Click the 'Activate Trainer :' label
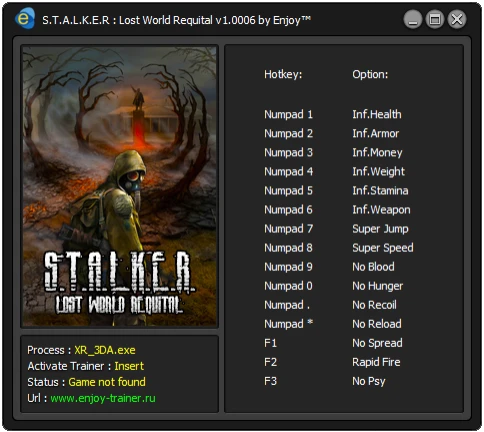 tap(69, 366)
